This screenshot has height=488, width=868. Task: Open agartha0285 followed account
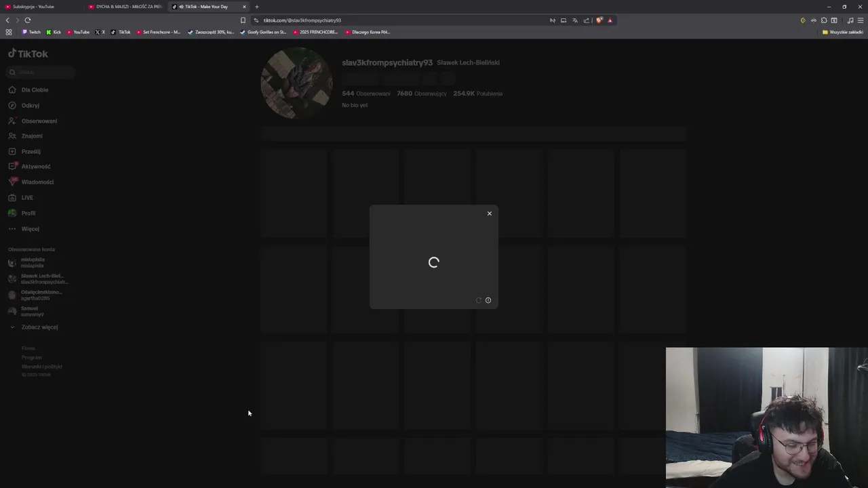pos(35,295)
